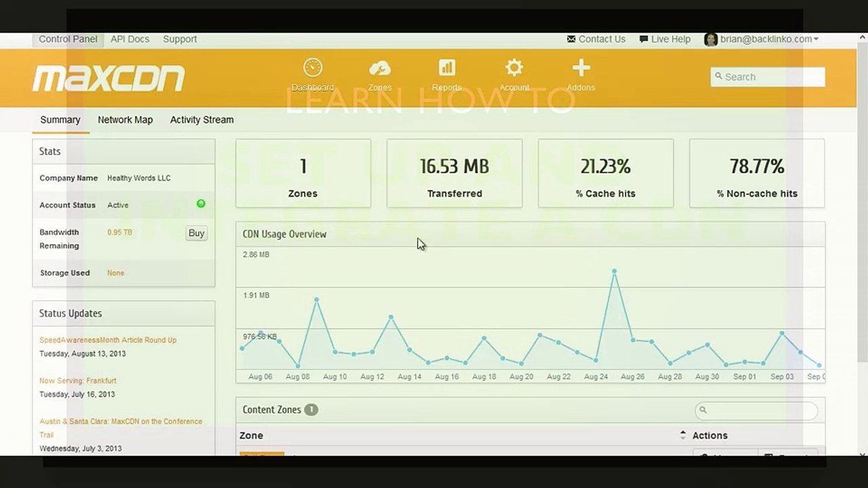Open the API Docs menu item
Screen dimensions: 868x488
point(130,39)
